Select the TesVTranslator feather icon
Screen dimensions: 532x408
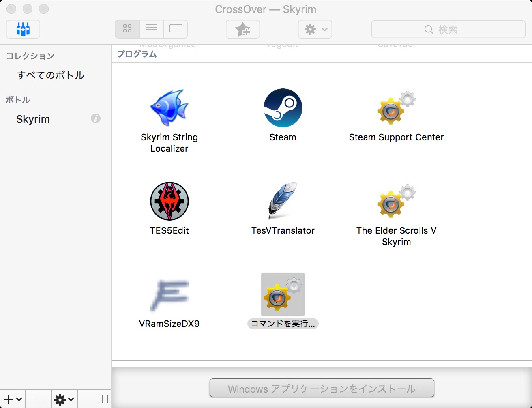coord(283,201)
